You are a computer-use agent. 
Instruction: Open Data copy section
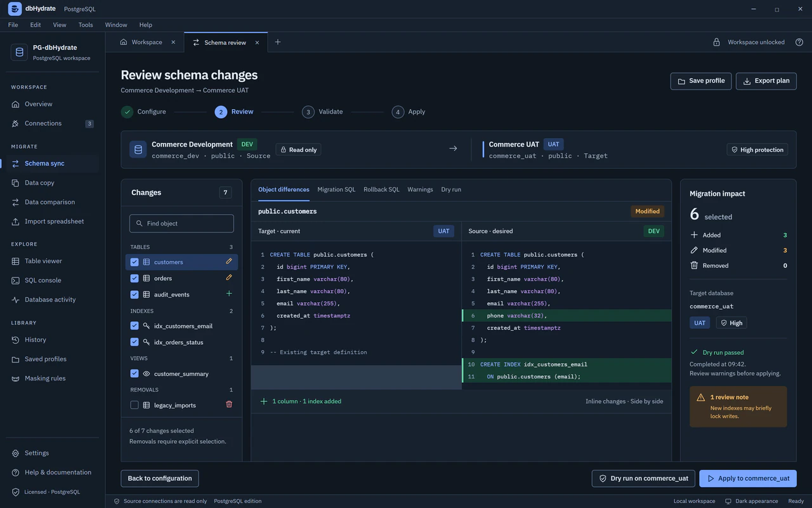click(x=53, y=183)
